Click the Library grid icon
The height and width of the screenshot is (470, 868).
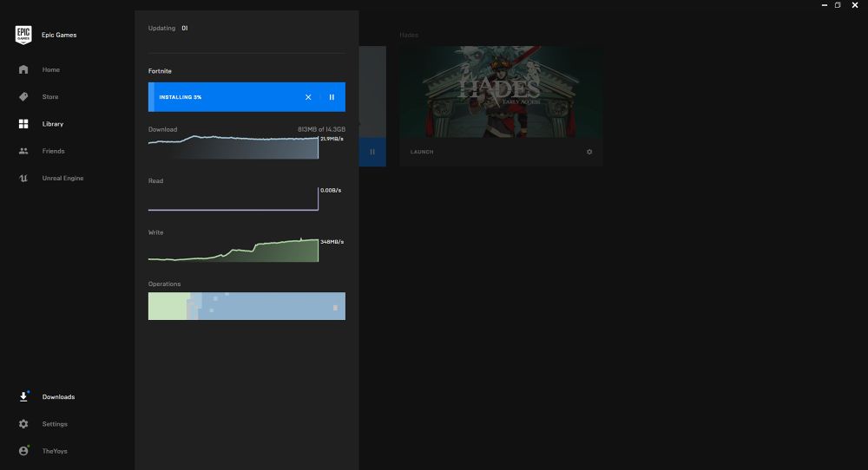23,124
